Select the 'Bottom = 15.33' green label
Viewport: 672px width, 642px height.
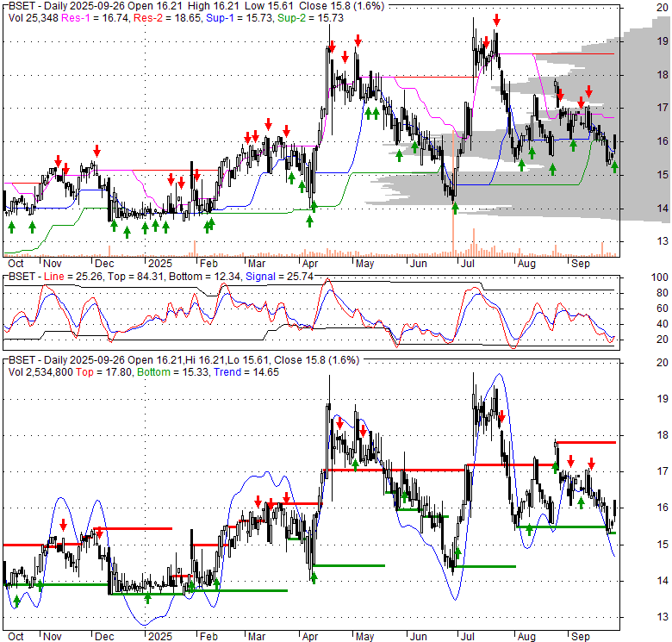point(172,372)
